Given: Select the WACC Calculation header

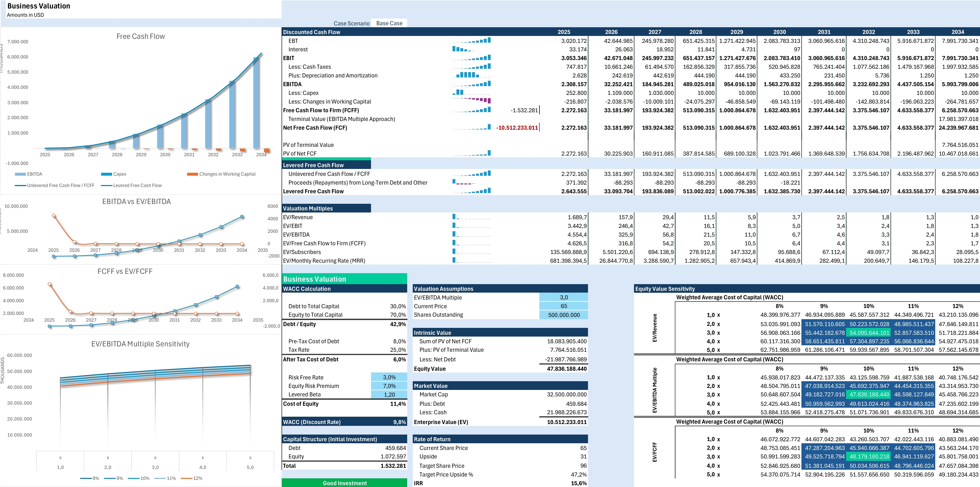Looking at the screenshot, I should [x=344, y=289].
